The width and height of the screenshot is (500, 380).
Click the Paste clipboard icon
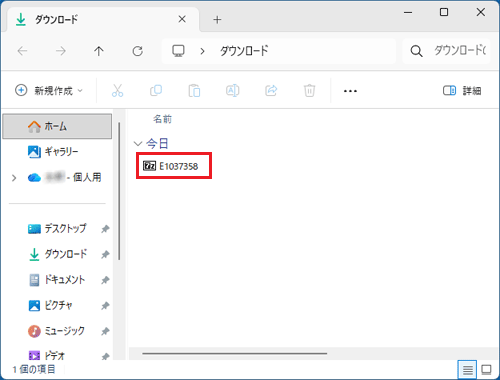tap(194, 90)
